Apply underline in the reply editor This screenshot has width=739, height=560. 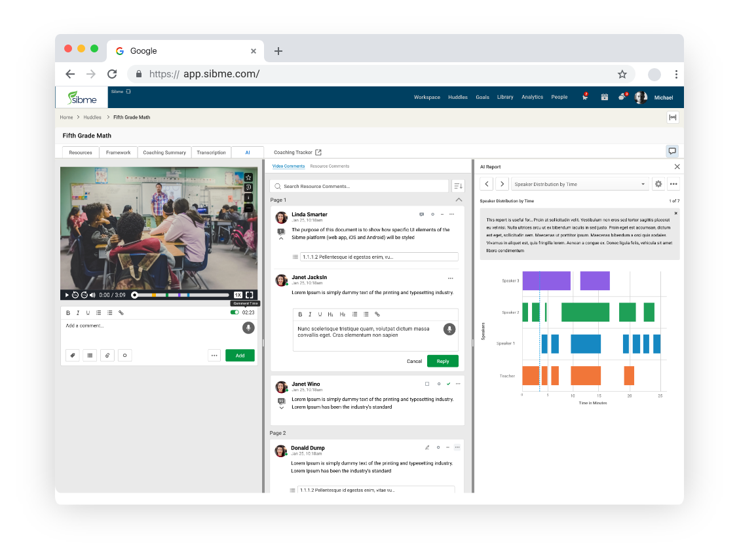[320, 314]
